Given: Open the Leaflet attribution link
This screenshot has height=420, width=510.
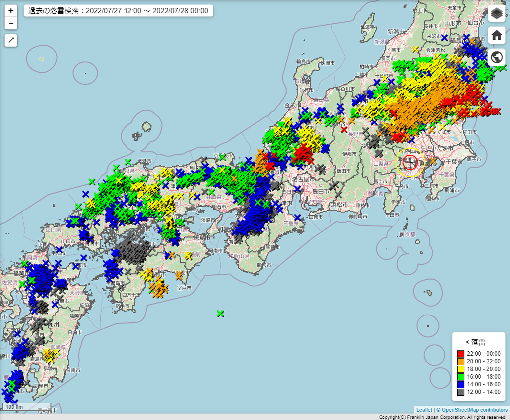Looking at the screenshot, I should [x=424, y=410].
